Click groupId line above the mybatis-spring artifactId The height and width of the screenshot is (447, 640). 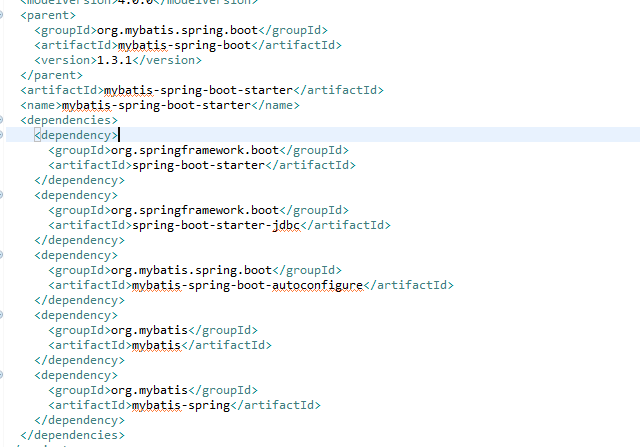click(x=153, y=390)
